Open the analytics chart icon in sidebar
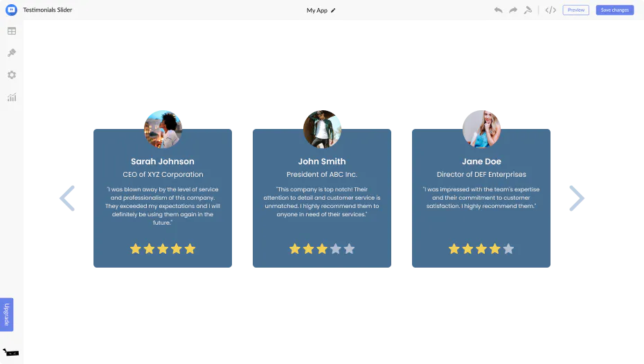This screenshot has width=644, height=364. click(12, 97)
